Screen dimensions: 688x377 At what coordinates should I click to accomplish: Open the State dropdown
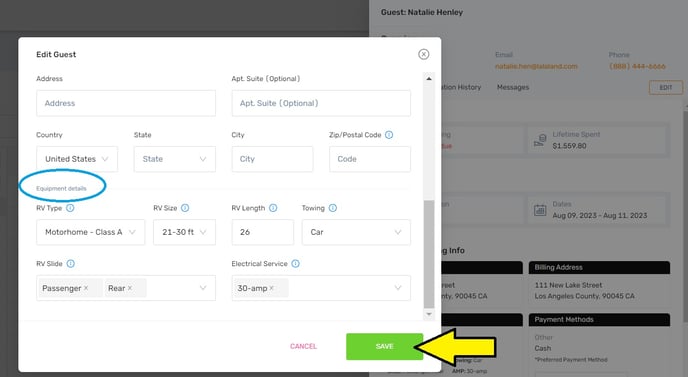tap(175, 159)
